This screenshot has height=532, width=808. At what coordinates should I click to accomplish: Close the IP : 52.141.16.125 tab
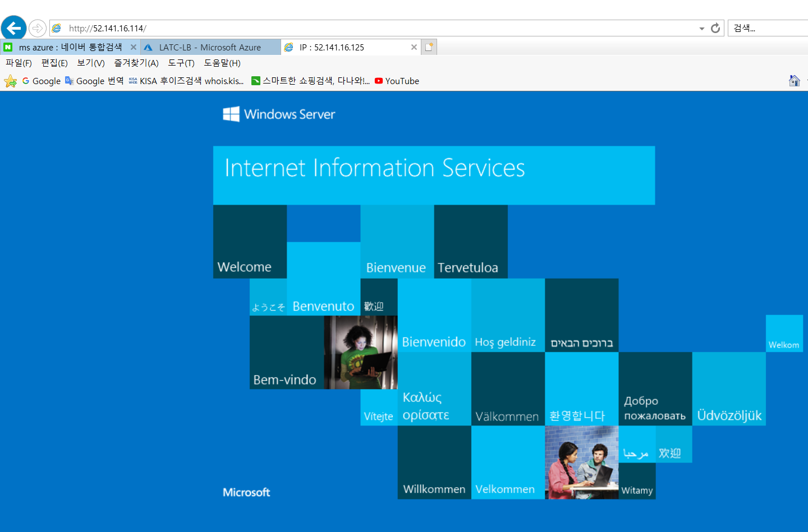(x=414, y=47)
